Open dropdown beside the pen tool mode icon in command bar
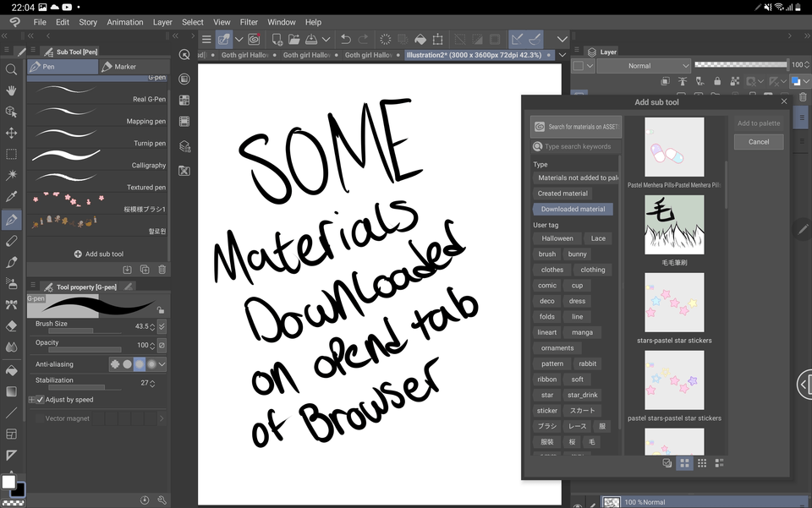Screen dimensions: 812x508 [239, 40]
